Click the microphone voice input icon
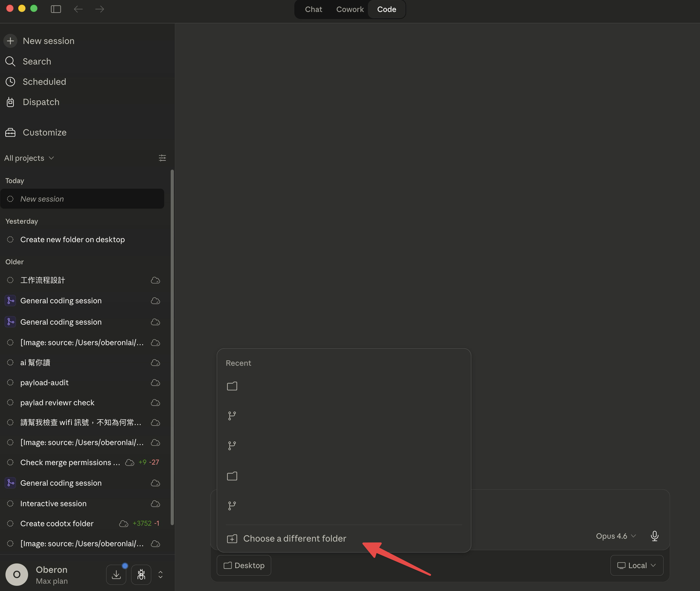The image size is (700, 591). (x=654, y=536)
